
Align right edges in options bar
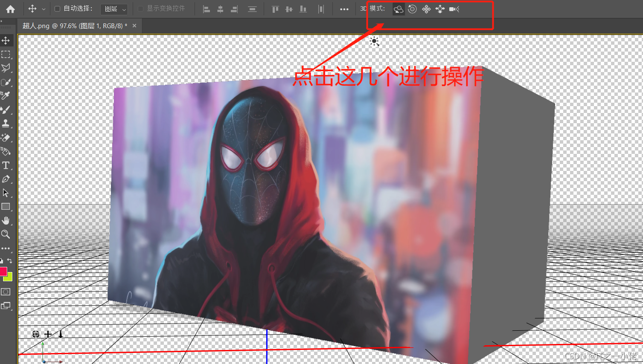234,9
